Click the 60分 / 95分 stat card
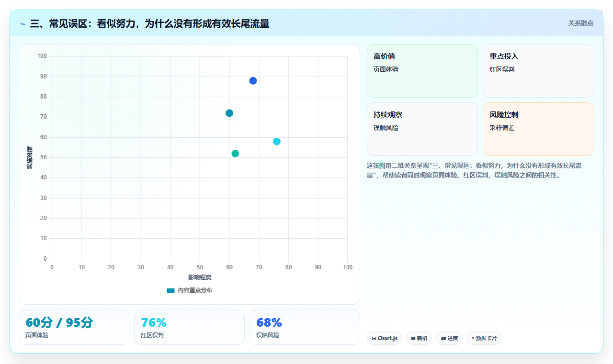 click(x=74, y=327)
